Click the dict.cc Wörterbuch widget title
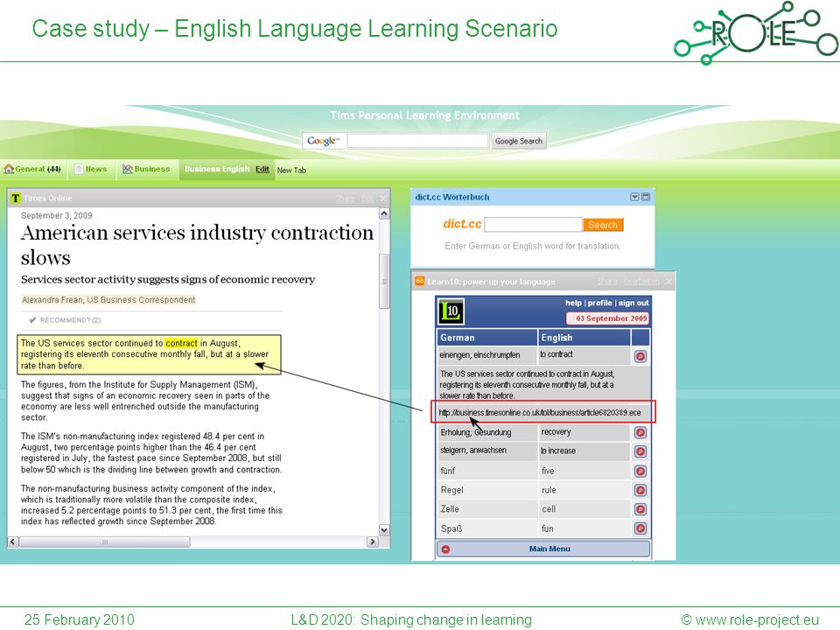 click(x=452, y=197)
